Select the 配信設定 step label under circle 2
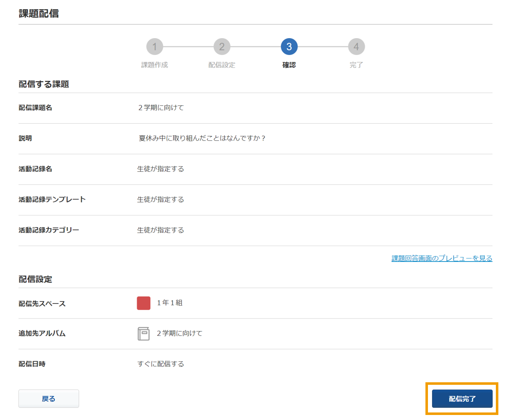 222,65
